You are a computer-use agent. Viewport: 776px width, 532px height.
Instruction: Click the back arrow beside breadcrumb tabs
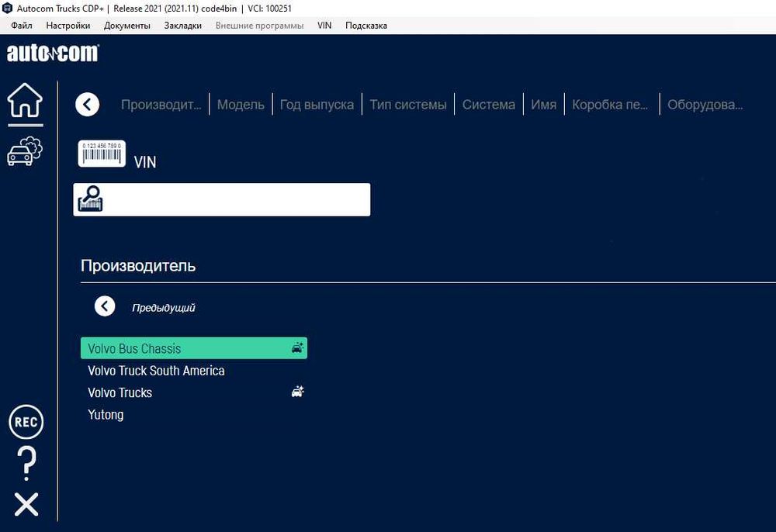(88, 105)
